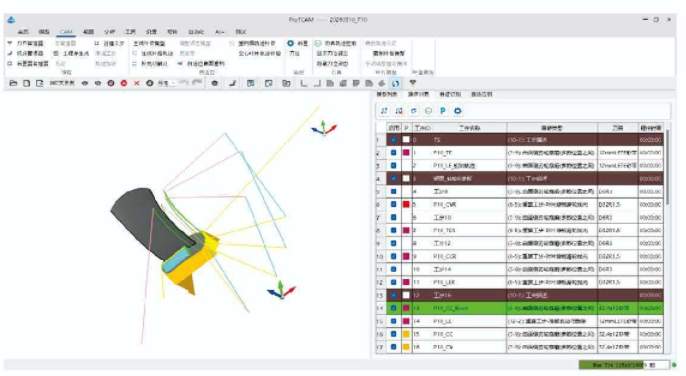
Task: Click white color swatch in TS row
Action: coord(406,140)
